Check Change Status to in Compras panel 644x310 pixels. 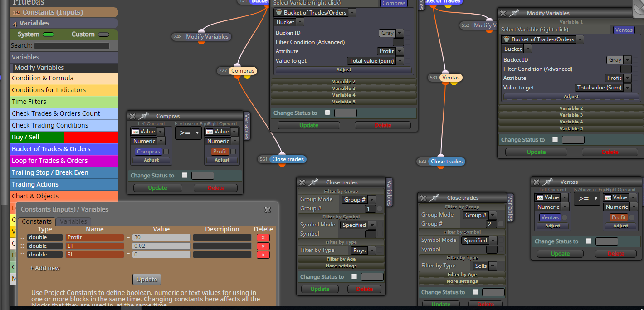(x=185, y=175)
